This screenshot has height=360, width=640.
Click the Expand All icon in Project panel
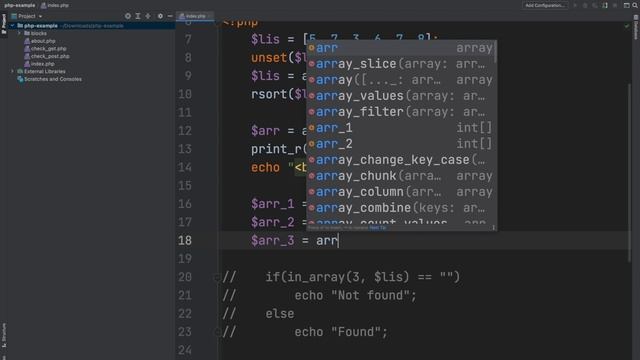(138, 16)
